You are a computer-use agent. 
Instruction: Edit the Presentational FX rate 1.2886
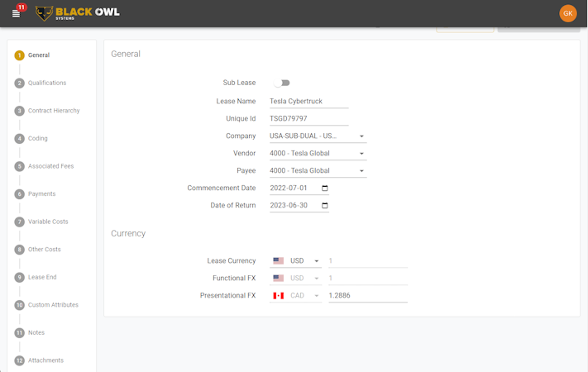point(368,295)
